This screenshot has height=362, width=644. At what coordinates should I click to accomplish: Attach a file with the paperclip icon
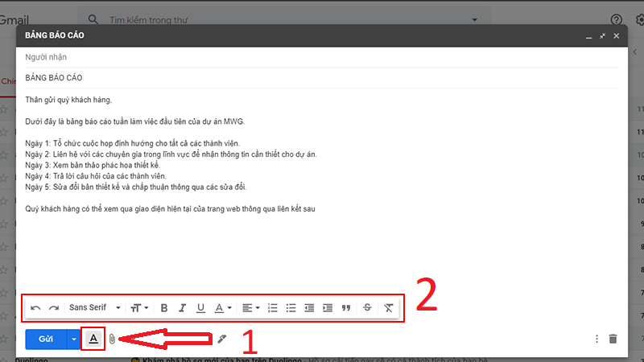pyautogui.click(x=112, y=339)
